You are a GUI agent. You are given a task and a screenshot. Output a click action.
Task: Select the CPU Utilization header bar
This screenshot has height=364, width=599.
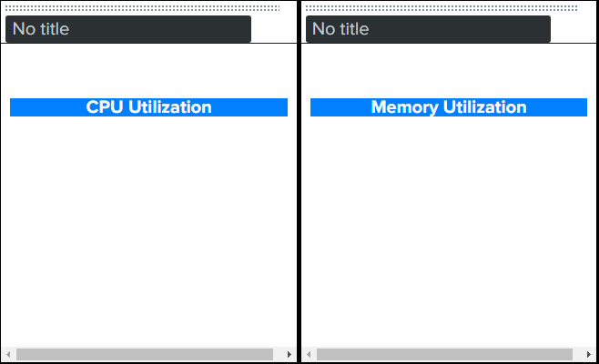(148, 107)
